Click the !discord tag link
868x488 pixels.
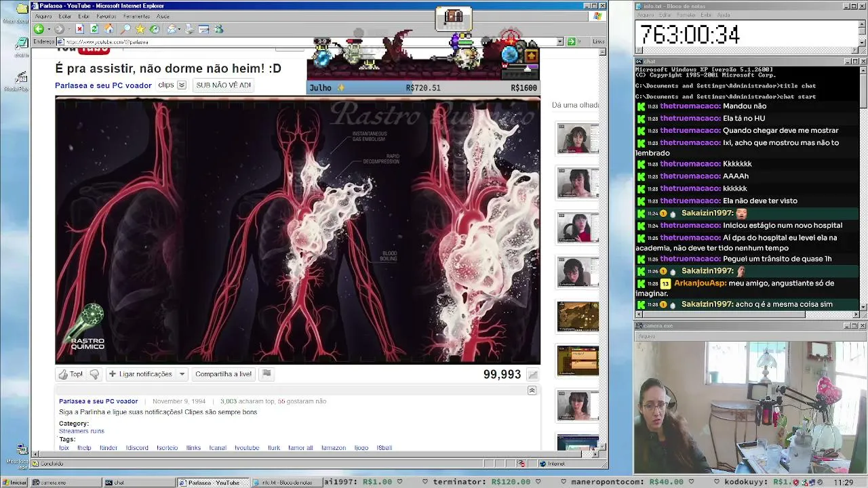tap(137, 447)
